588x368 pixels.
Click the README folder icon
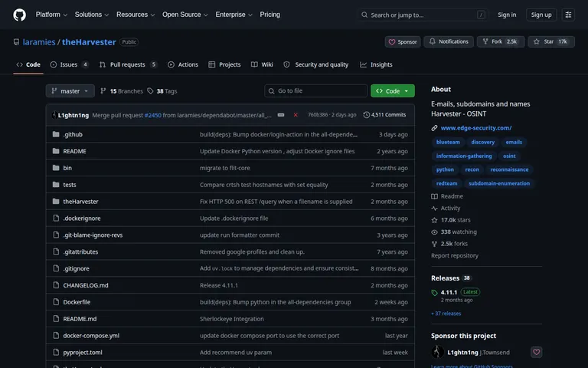[56, 151]
